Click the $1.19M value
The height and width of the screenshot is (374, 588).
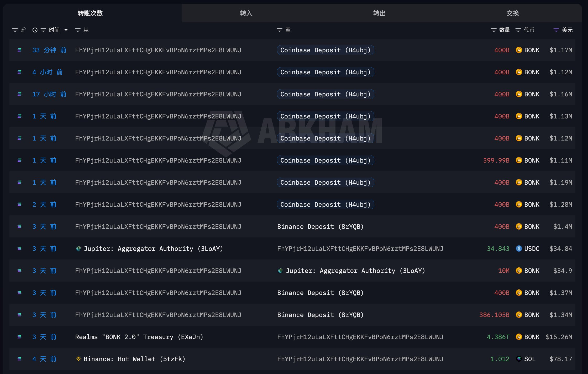pyautogui.click(x=561, y=182)
